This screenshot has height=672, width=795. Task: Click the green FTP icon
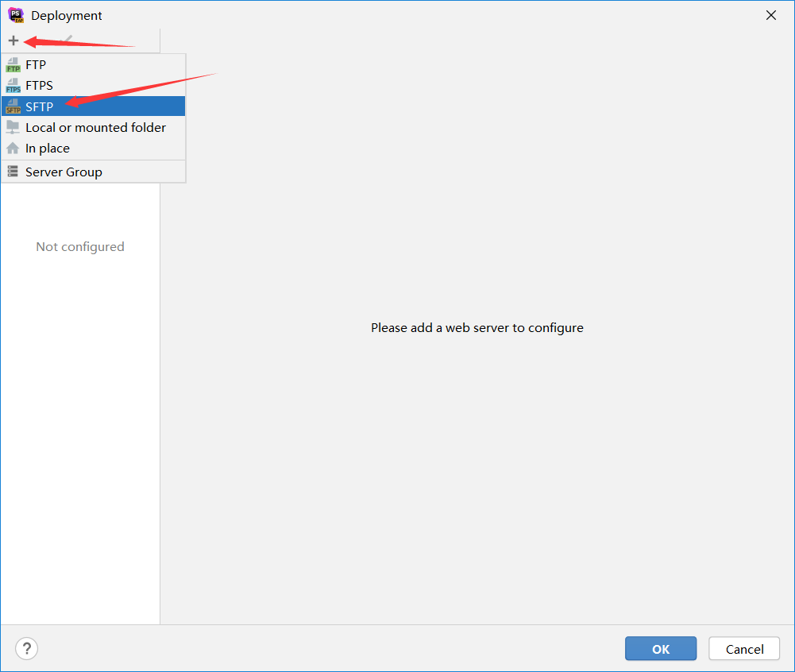pyautogui.click(x=14, y=65)
